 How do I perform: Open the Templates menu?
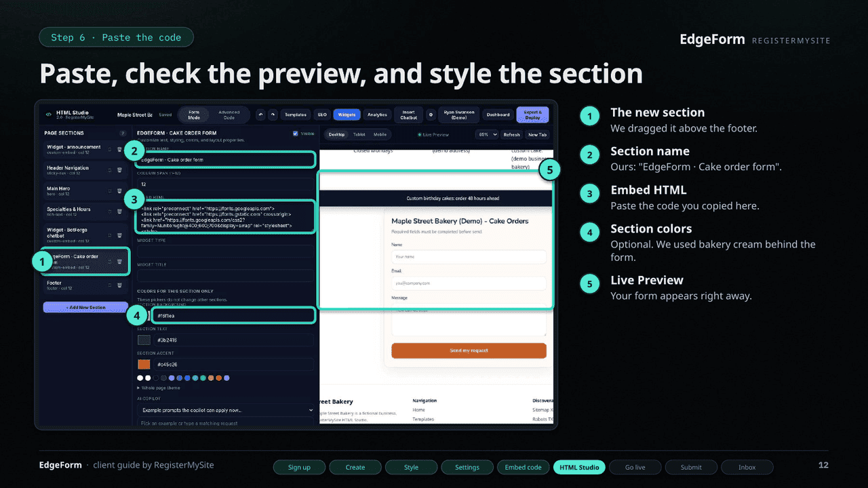[296, 115]
